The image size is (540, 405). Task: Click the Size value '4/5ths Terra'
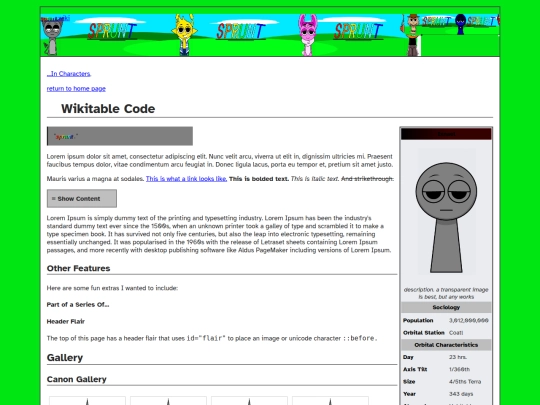click(x=465, y=382)
